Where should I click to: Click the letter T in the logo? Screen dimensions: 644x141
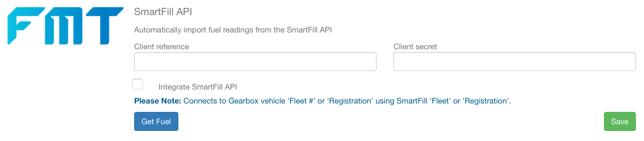[104, 26]
